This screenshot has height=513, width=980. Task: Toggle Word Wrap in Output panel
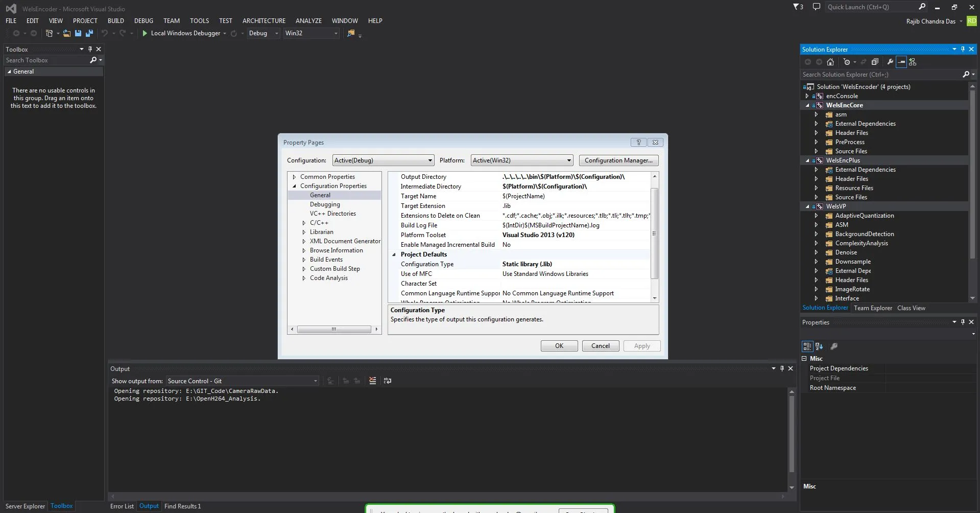click(x=388, y=381)
